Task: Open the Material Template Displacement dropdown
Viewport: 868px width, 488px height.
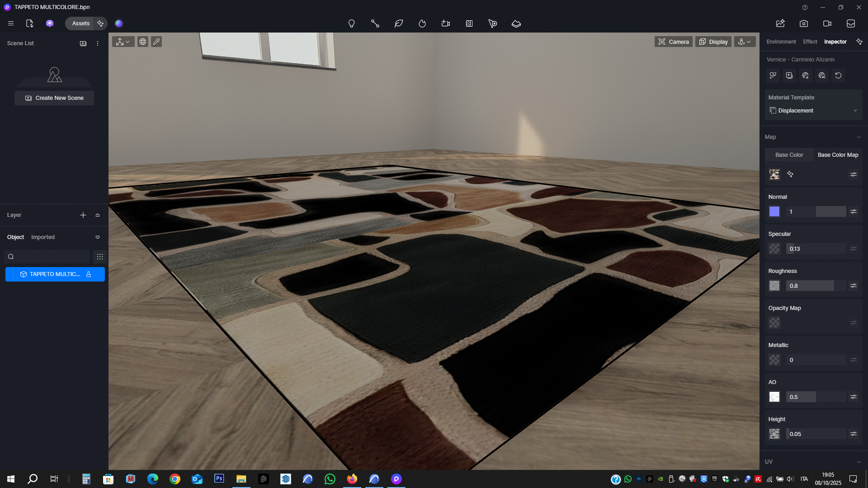Action: click(813, 111)
